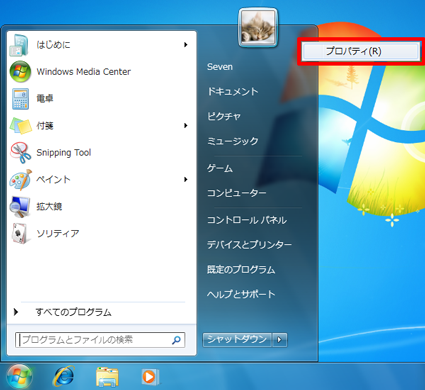Click the 拡大鏡 label
425x390 pixels.
[x=49, y=207]
